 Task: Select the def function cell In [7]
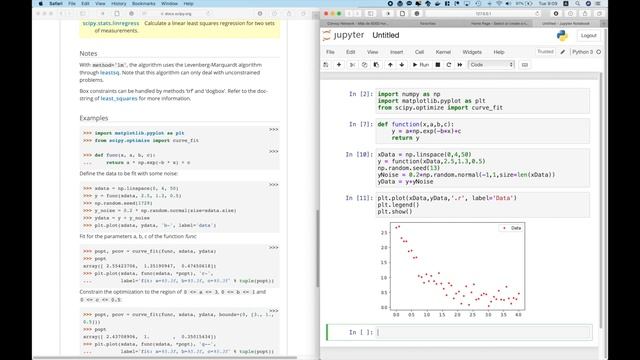click(482, 131)
